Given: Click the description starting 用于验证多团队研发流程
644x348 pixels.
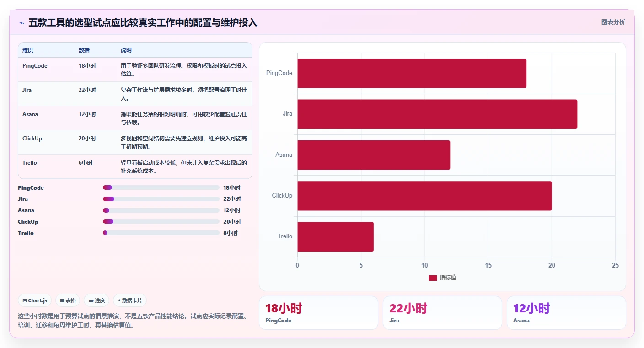Looking at the screenshot, I should (x=184, y=70).
